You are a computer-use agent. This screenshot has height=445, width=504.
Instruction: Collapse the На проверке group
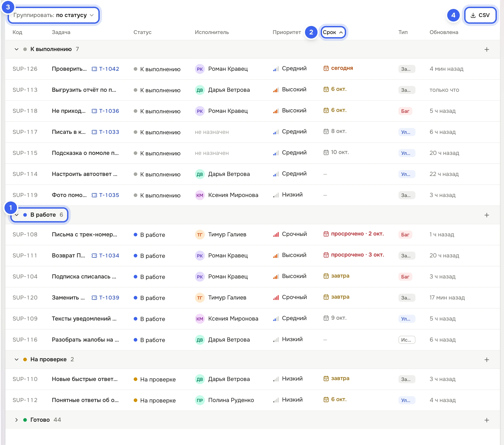[17, 359]
